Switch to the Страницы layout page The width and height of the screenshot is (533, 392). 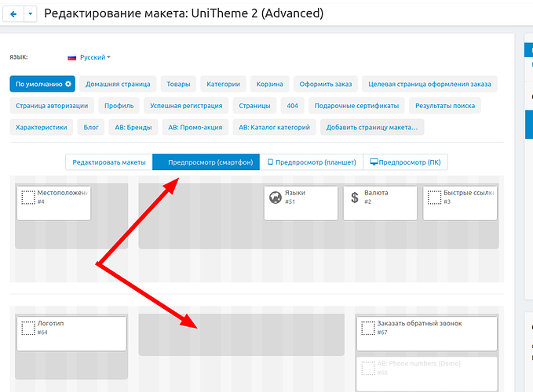[x=254, y=106]
